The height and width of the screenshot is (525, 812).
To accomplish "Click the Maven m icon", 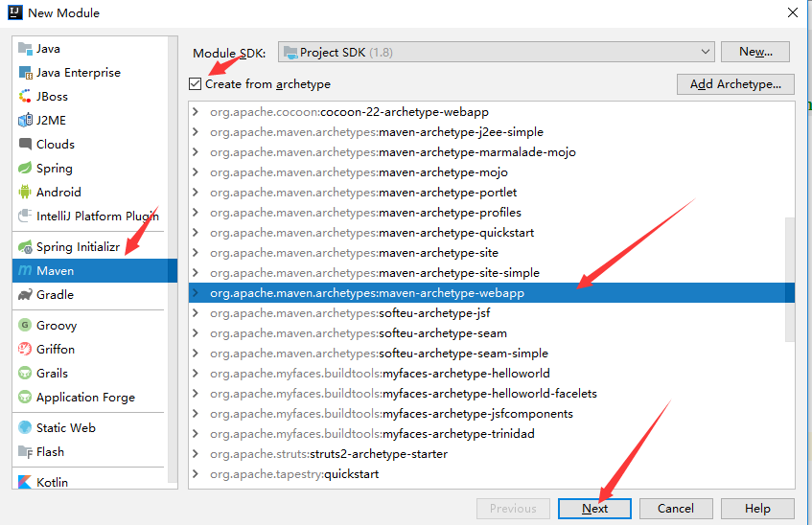I will pyautogui.click(x=25, y=271).
